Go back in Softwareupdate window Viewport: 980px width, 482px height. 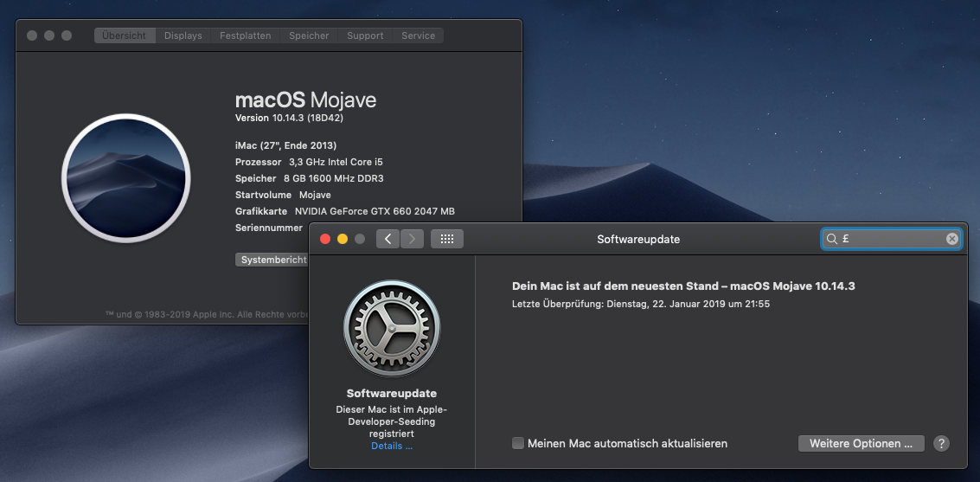point(388,239)
